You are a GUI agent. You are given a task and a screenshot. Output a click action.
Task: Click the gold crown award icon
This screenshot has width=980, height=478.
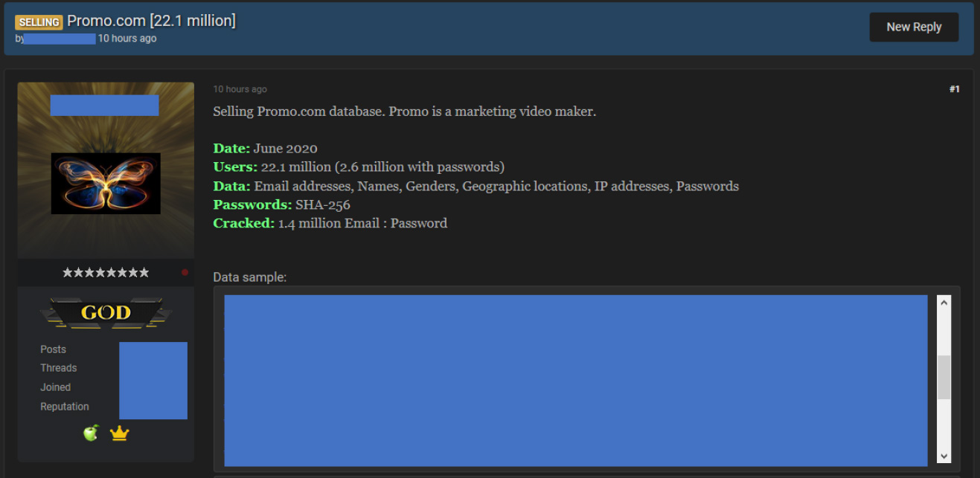(119, 433)
